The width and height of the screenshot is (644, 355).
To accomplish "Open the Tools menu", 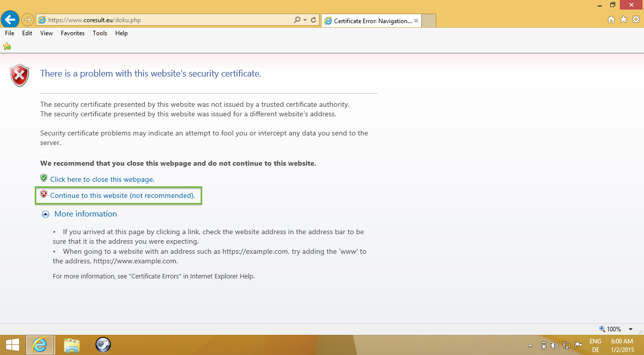I will pyautogui.click(x=100, y=33).
